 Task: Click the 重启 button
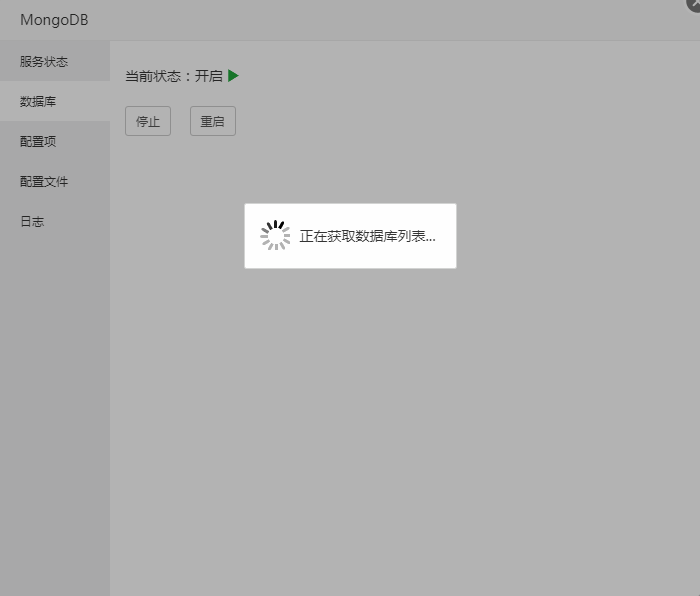(x=213, y=121)
